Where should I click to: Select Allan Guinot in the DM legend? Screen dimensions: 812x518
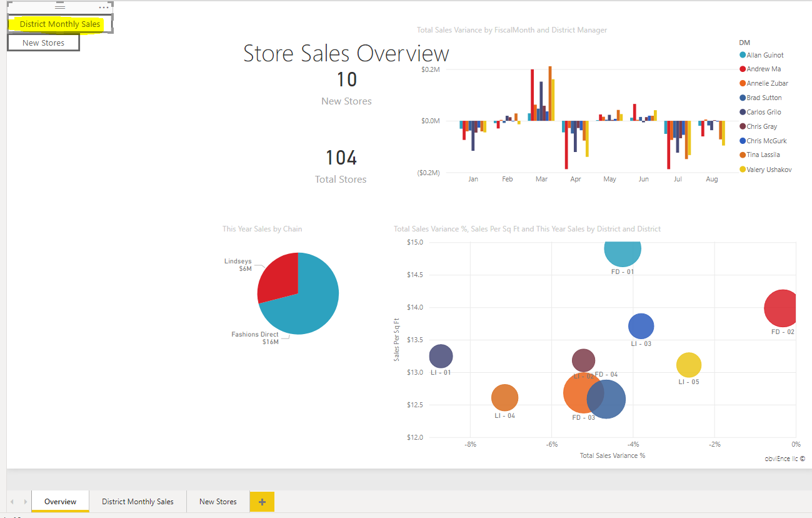(761, 55)
